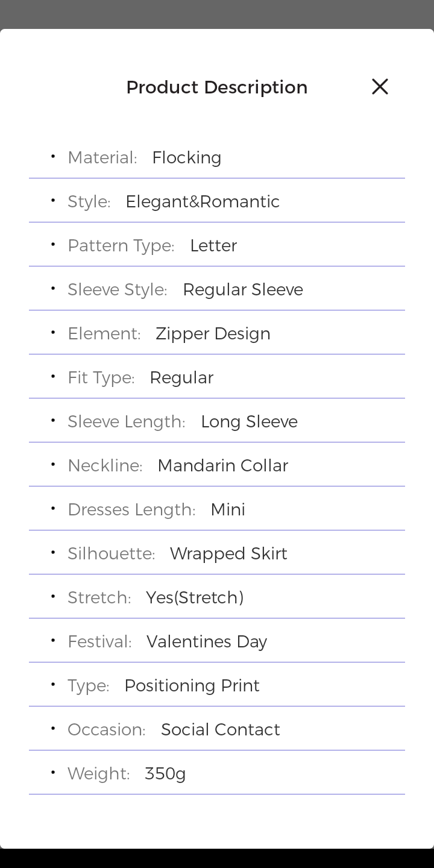
Task: Tap the dimmed area above the panel
Action: 217,13
